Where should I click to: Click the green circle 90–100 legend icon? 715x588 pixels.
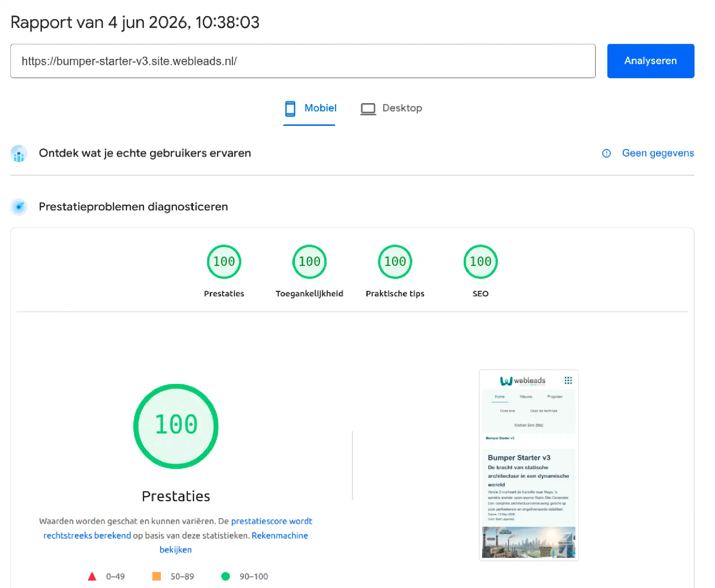pos(225,576)
